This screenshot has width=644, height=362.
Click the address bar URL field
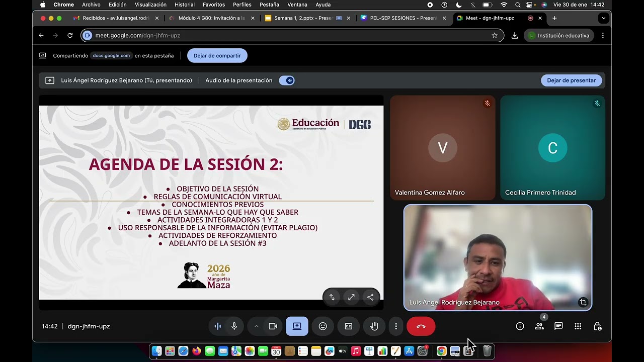click(292, 36)
